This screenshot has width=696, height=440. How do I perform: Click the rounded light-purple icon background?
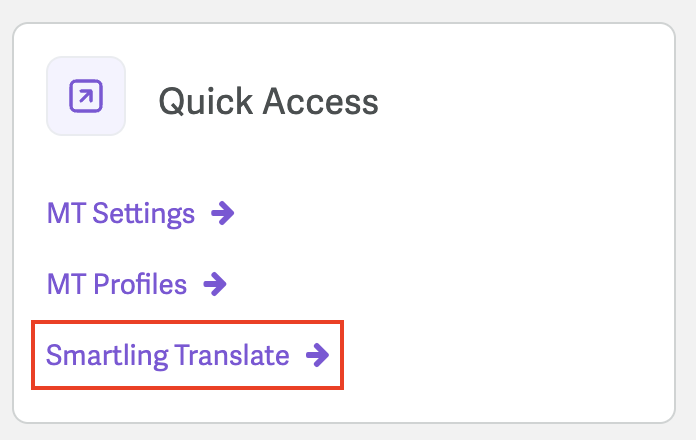coord(86,96)
